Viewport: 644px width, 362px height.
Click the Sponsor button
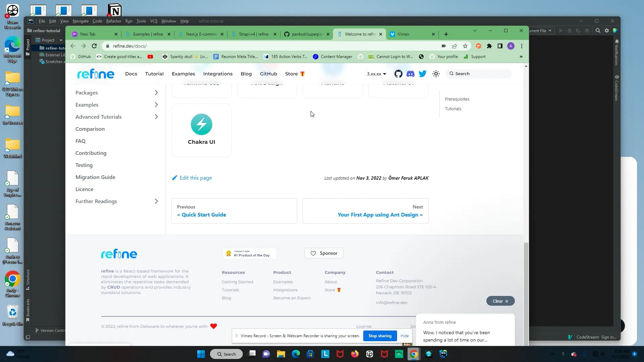[324, 253]
